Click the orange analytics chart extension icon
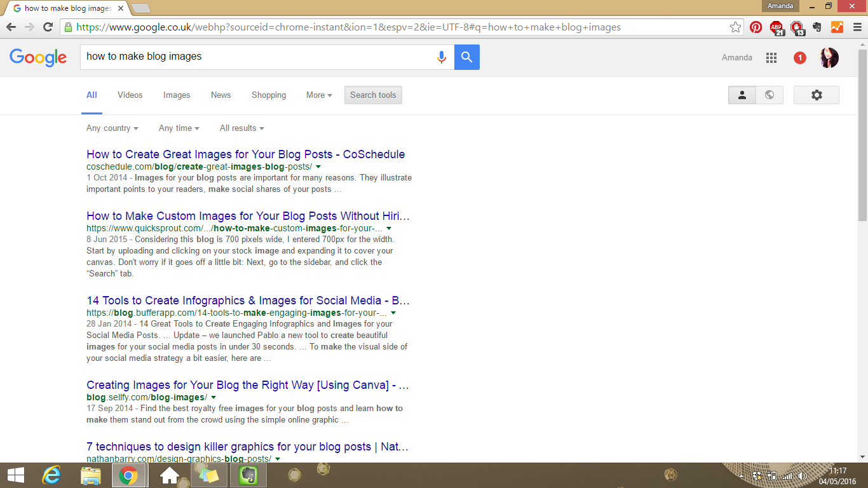Viewport: 868px width, 488px height. coord(837,27)
